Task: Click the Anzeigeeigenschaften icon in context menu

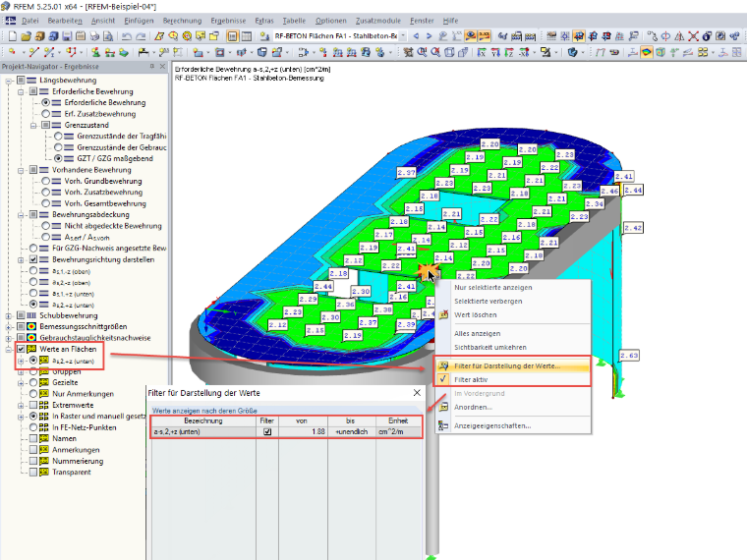Action: click(443, 425)
